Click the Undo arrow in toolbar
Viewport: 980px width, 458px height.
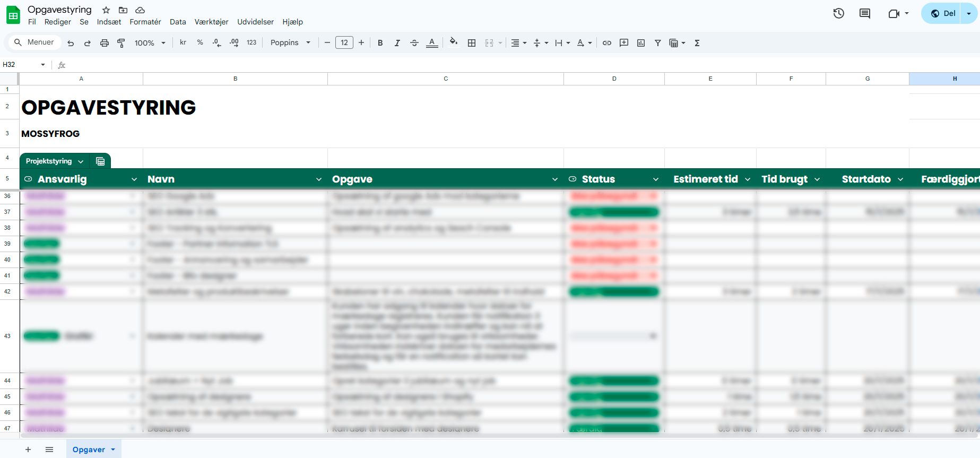[x=71, y=43]
